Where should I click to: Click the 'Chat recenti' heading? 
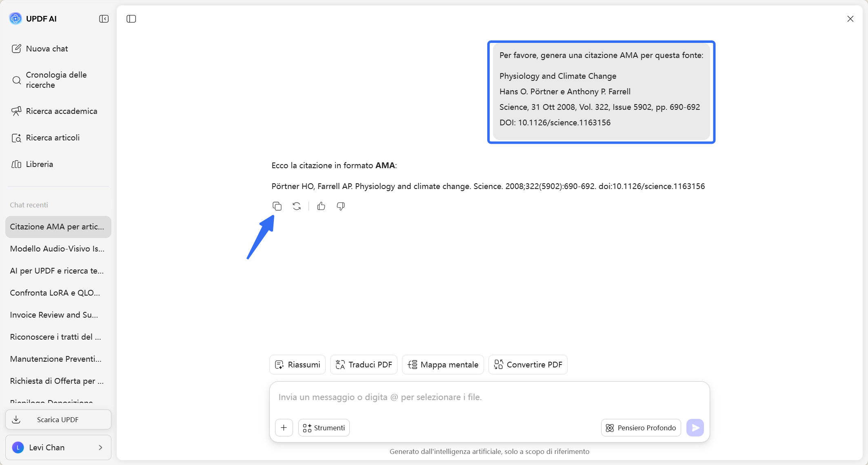29,205
